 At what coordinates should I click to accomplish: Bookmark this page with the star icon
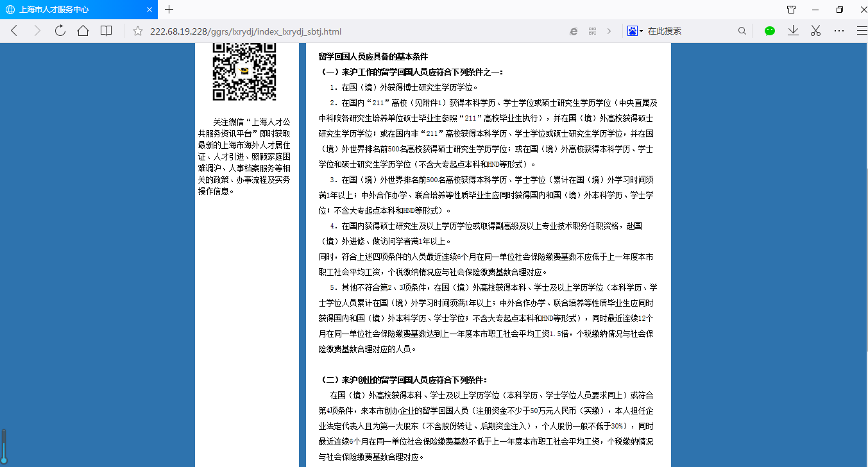click(137, 31)
